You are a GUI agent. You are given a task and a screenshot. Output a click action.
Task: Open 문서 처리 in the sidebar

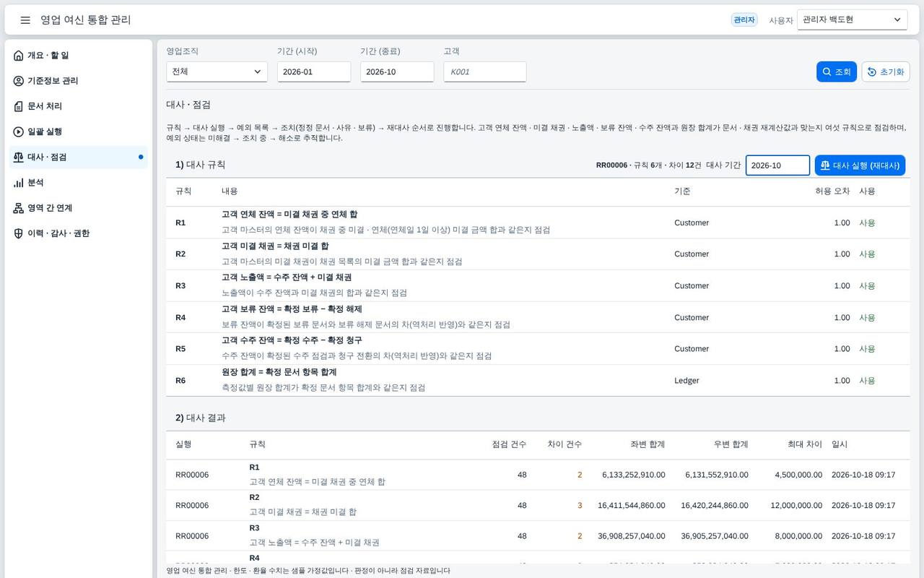point(79,106)
